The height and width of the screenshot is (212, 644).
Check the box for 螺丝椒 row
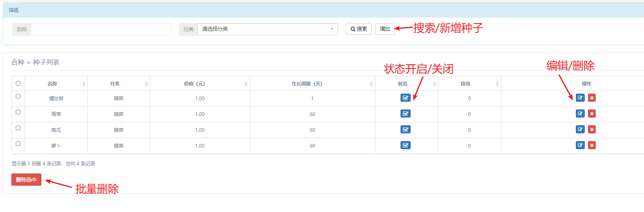(x=18, y=96)
